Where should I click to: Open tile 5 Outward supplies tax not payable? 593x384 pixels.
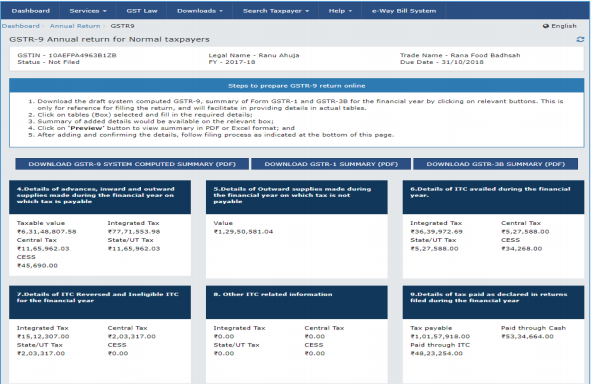click(x=296, y=197)
